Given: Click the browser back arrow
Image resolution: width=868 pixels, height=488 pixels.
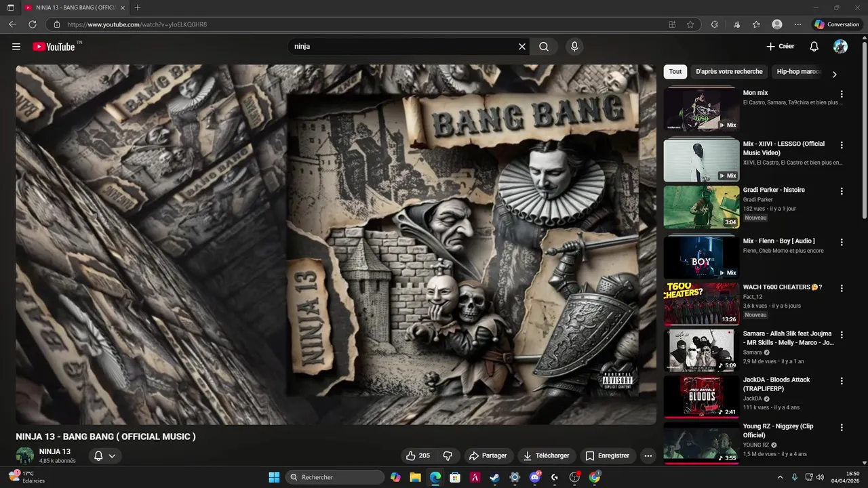Looking at the screenshot, I should [x=12, y=24].
